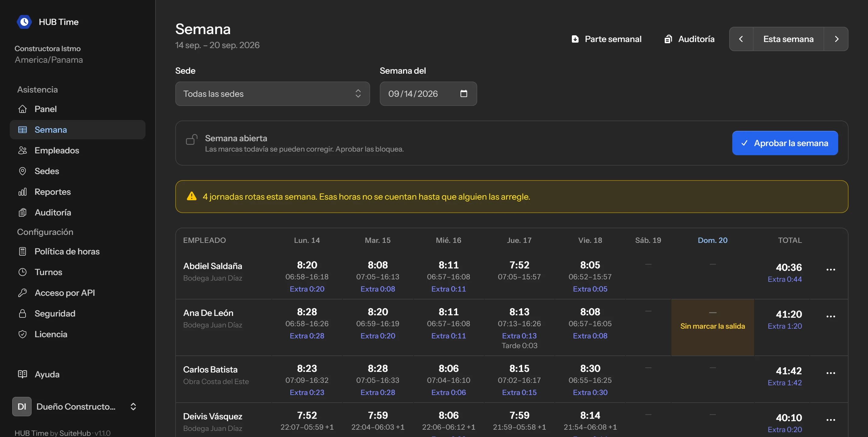Go to Sedes in the sidebar
This screenshot has width=868, height=437.
pos(78,171)
